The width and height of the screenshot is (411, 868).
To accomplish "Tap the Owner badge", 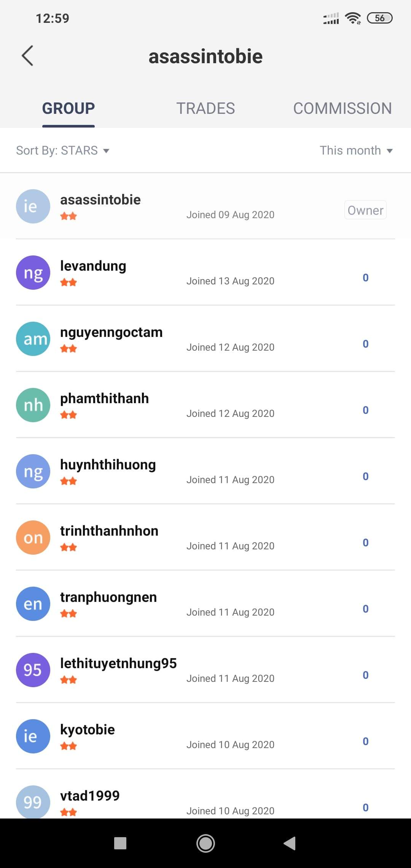I will click(x=365, y=210).
